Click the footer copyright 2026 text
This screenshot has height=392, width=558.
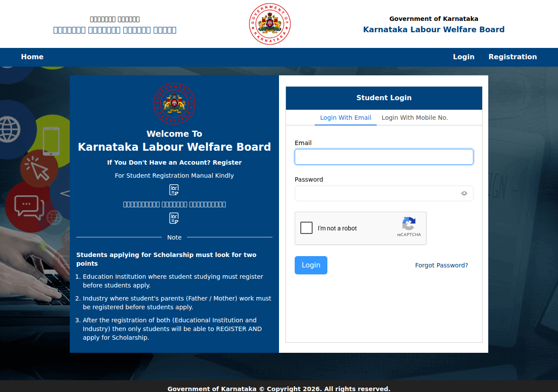coord(279,389)
